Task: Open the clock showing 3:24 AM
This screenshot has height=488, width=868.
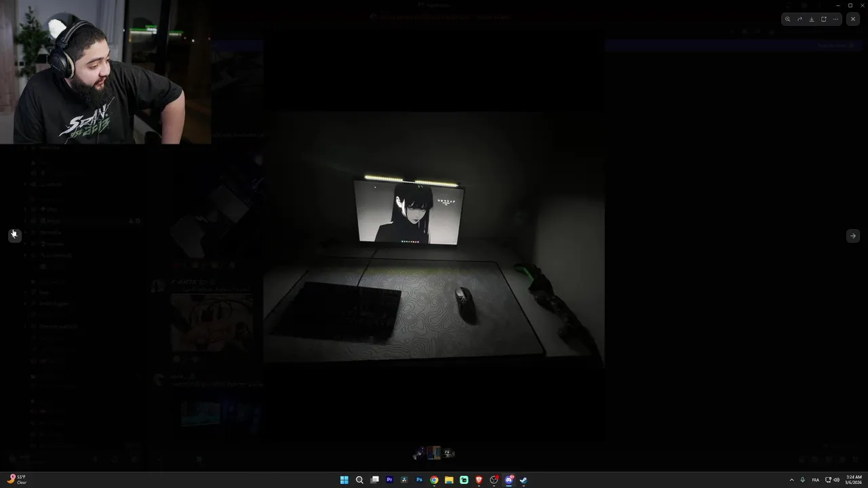Action: click(853, 480)
